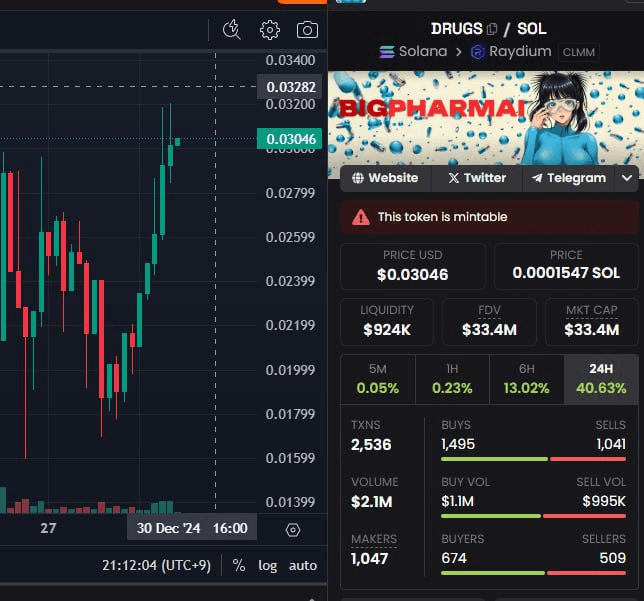Toggle log scale on chart
The image size is (644, 601).
pos(267,566)
